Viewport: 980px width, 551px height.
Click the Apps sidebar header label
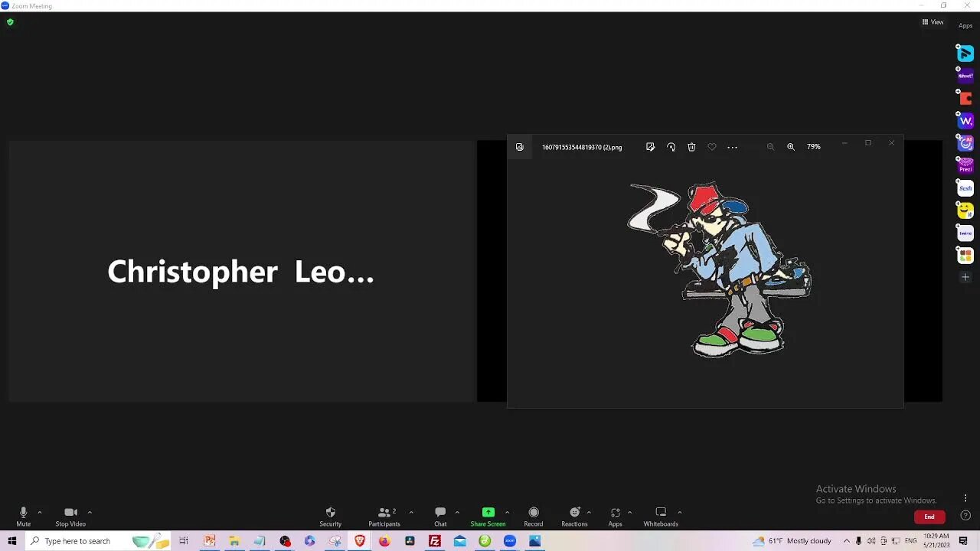(965, 26)
